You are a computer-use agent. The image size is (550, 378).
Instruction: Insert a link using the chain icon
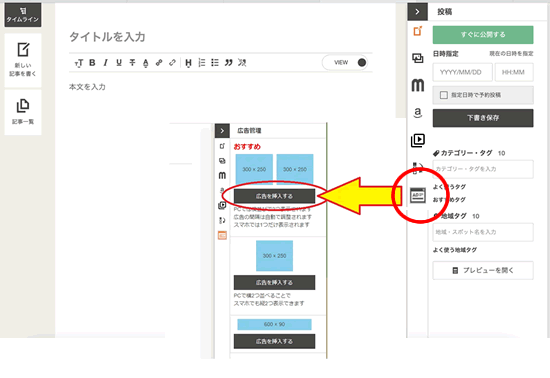point(159,62)
